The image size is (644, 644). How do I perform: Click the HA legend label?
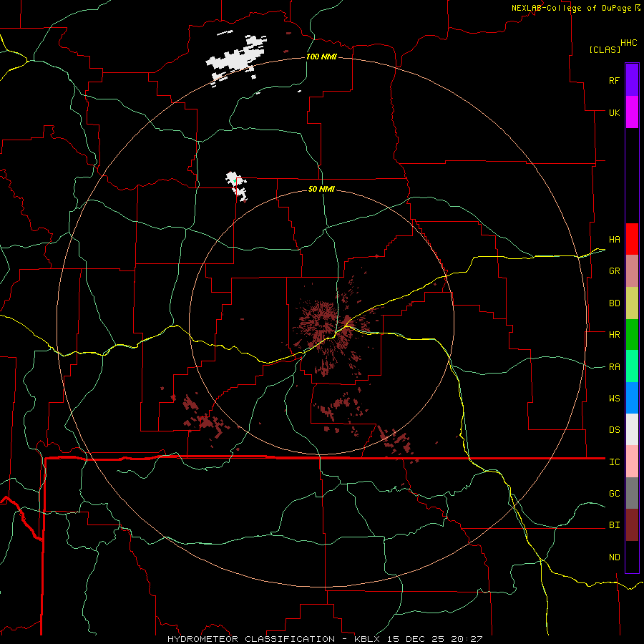[614, 240]
